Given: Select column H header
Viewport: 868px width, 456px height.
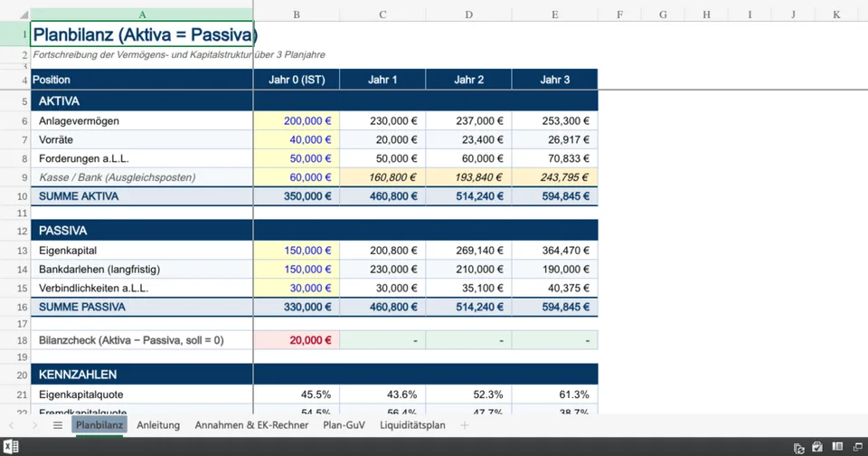Looking at the screenshot, I should (x=706, y=15).
